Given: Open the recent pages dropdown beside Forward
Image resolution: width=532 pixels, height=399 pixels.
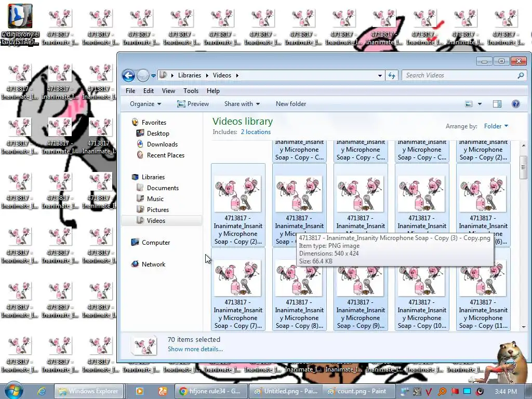Looking at the screenshot, I should point(153,76).
